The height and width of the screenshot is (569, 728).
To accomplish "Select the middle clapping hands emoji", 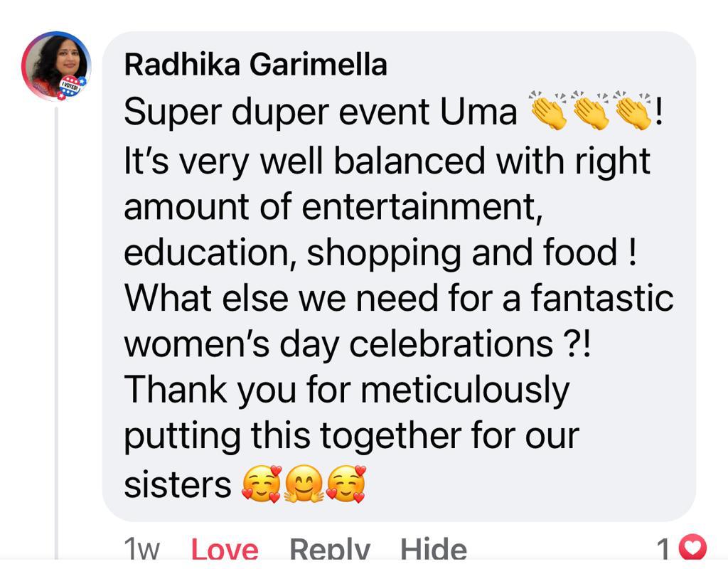I will tap(591, 112).
